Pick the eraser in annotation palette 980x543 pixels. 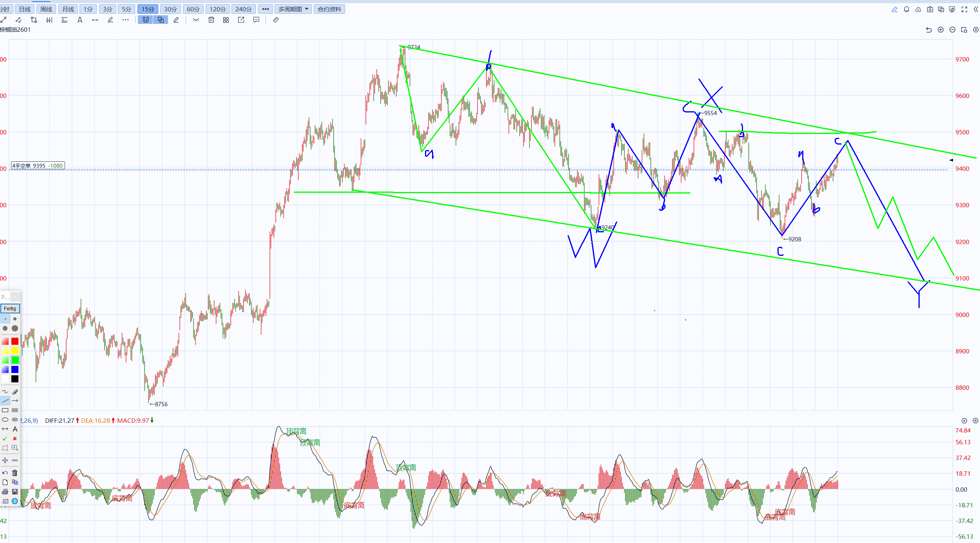tap(15, 391)
